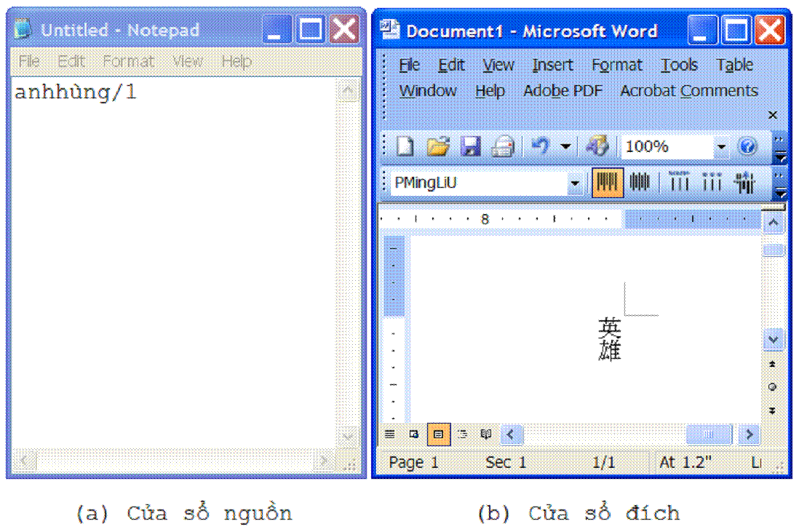799x532 pixels.
Task: Click the Word horizontal scrollbar thumb
Action: click(x=707, y=435)
